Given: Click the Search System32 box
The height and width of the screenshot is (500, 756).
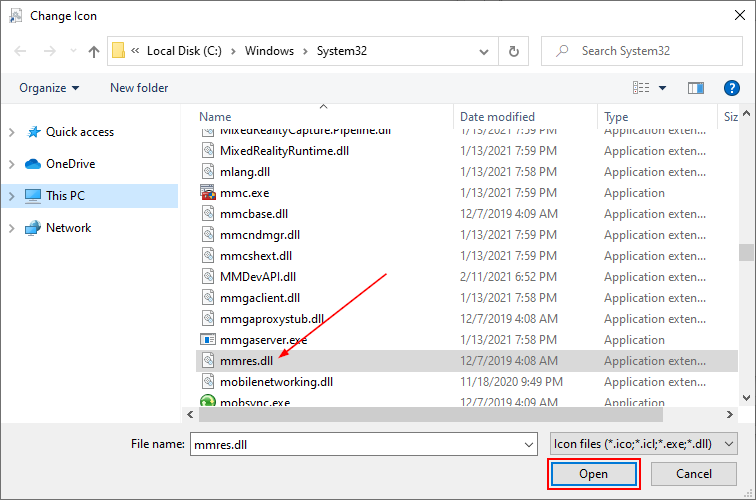Looking at the screenshot, I should [642, 51].
